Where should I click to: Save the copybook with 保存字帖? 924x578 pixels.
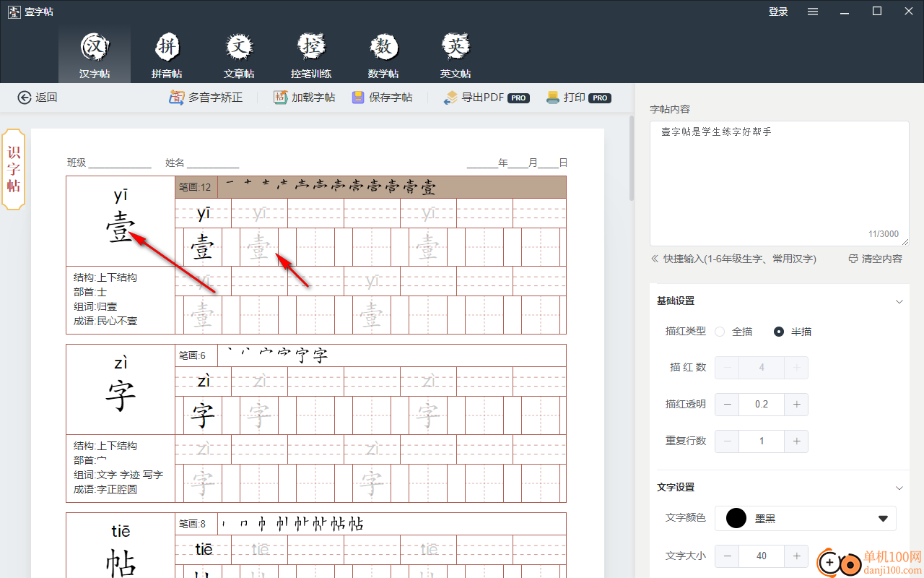coord(382,98)
